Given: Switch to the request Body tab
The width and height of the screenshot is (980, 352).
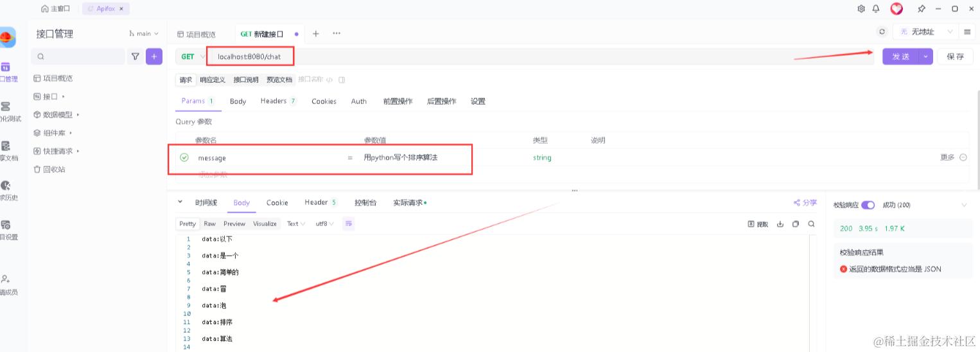Looking at the screenshot, I should (238, 101).
